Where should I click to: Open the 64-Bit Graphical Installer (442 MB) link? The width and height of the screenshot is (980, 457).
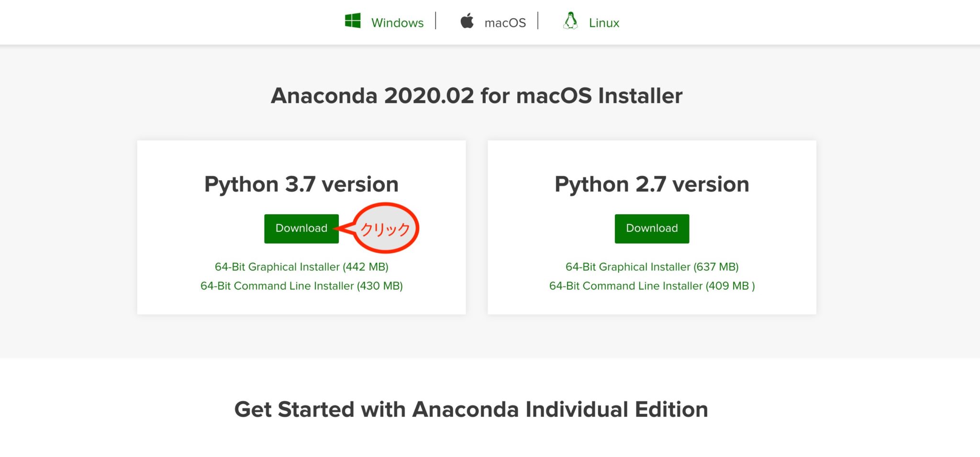coord(301,267)
